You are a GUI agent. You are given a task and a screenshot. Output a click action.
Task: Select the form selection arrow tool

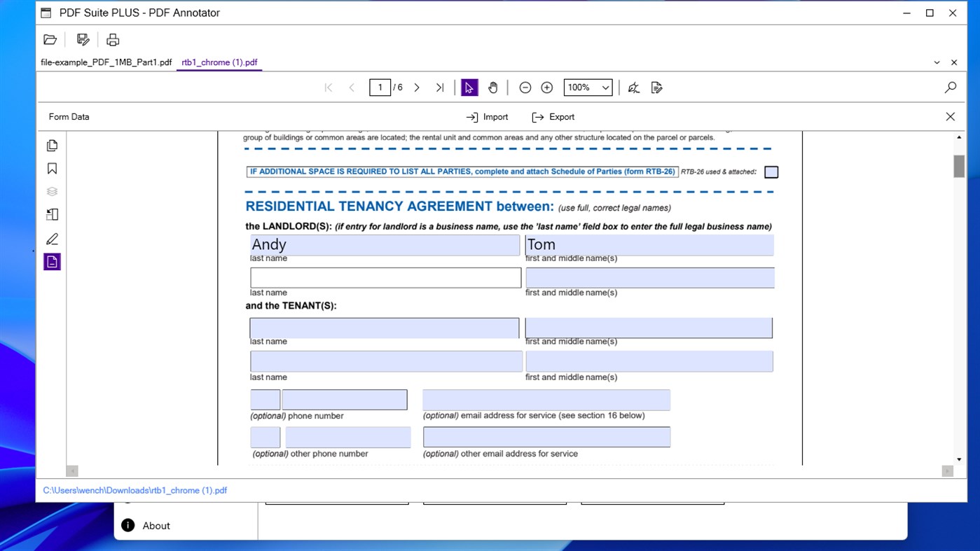(469, 87)
